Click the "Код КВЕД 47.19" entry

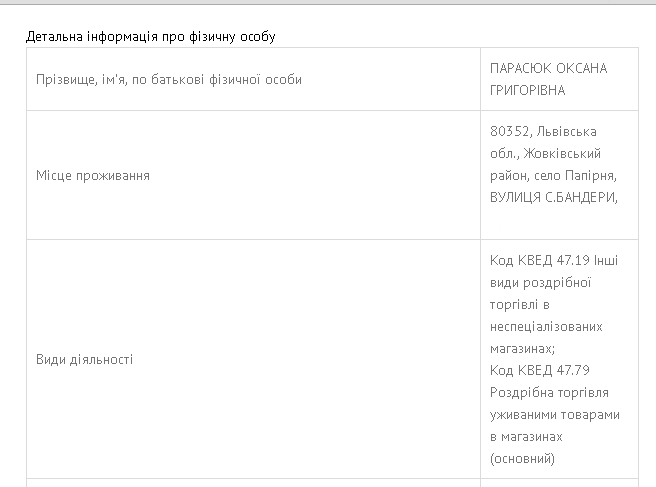pyautogui.click(x=540, y=261)
